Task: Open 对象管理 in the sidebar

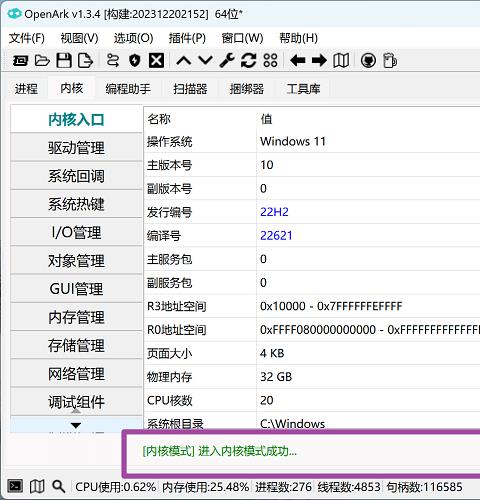Action: pos(76,261)
